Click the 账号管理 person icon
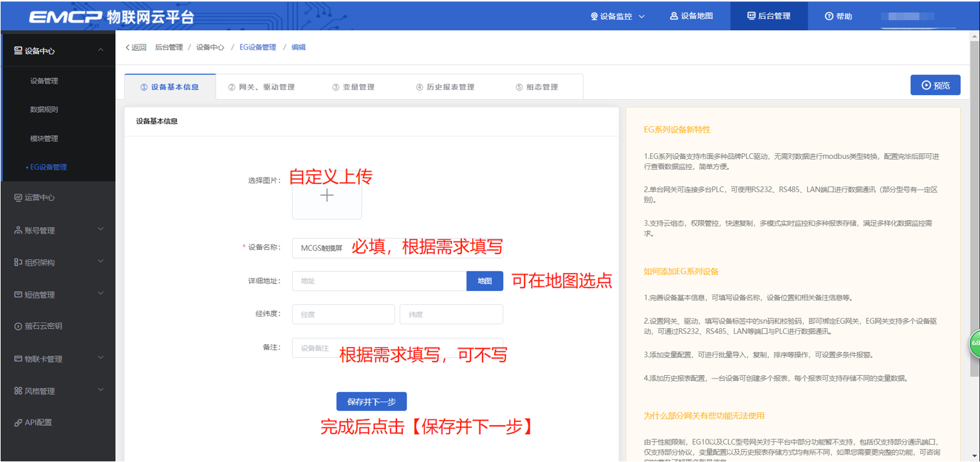980x462 pixels. tap(18, 230)
